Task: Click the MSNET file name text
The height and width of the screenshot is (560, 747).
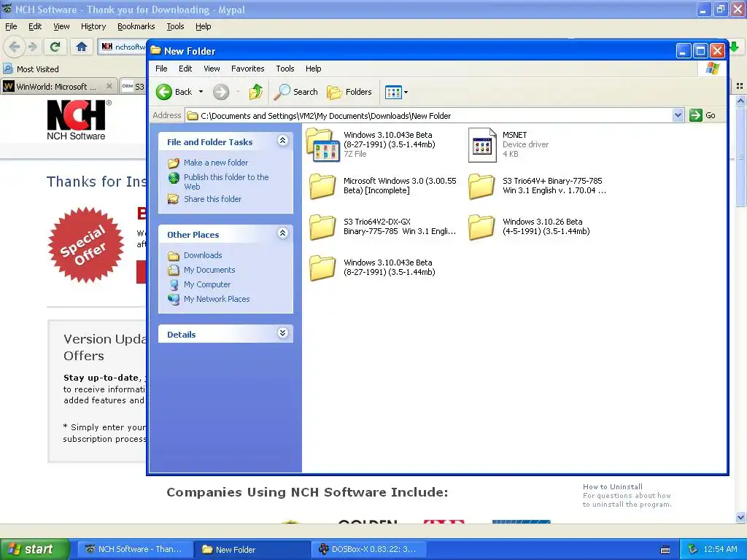Action: point(514,135)
